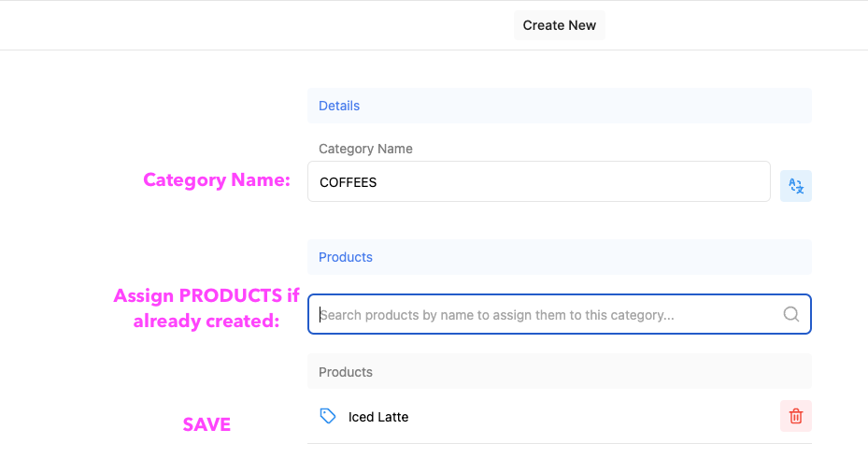Select the Iced Latte product name
The width and height of the screenshot is (868, 458).
click(x=378, y=417)
